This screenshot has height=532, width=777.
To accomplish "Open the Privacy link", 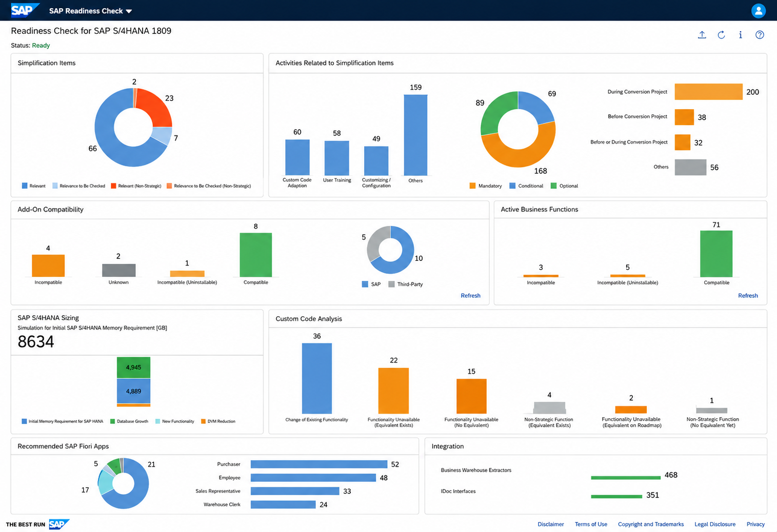I will [755, 524].
